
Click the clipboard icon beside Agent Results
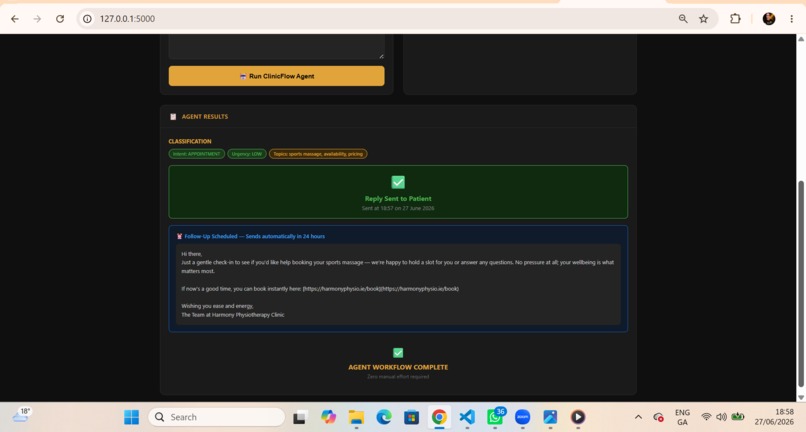(x=173, y=117)
